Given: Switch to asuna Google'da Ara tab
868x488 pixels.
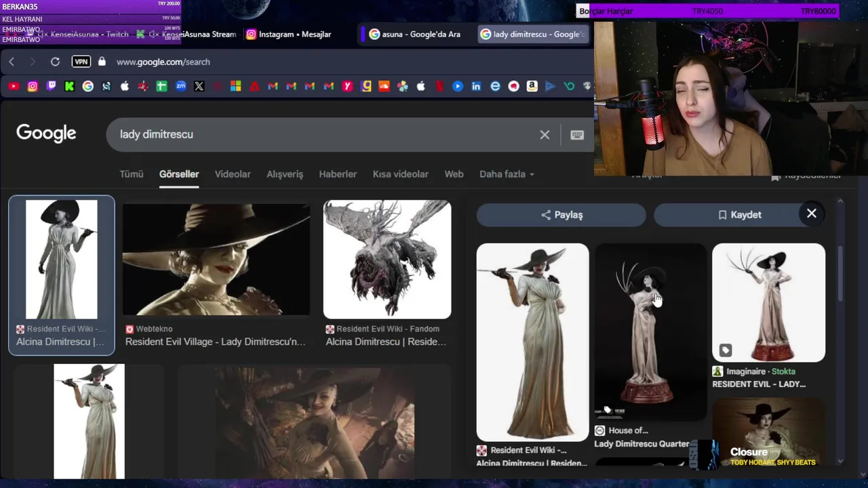Looking at the screenshot, I should (x=416, y=34).
